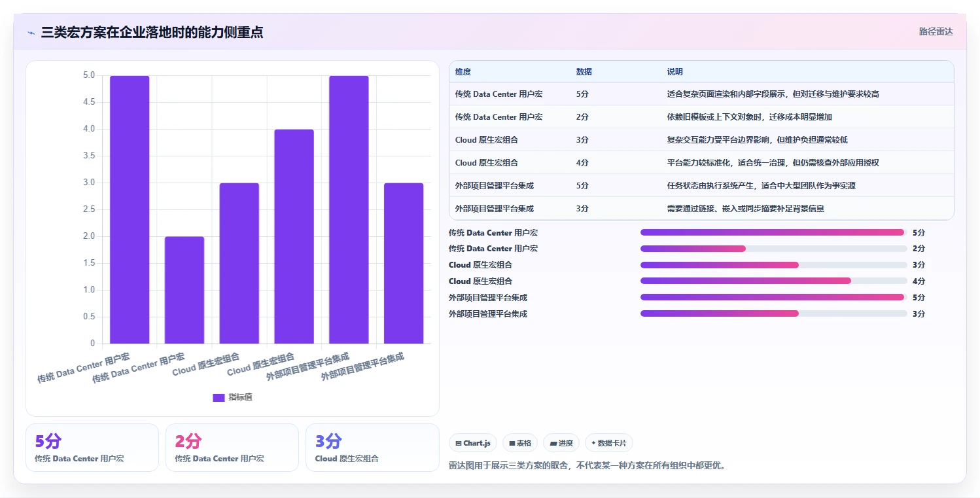The image size is (980, 498).
Task: Click the 传统 Data Center 用户宏 progress bar at 5分
Action: 774,232
